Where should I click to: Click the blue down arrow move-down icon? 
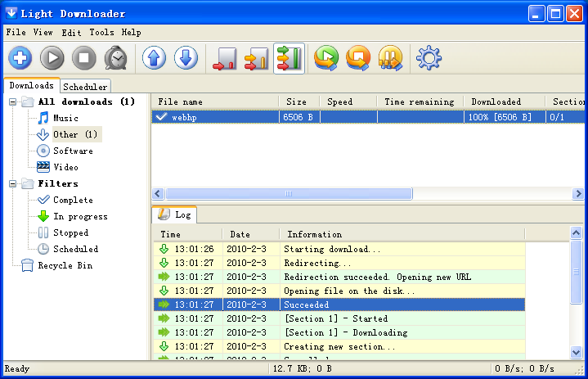point(186,58)
